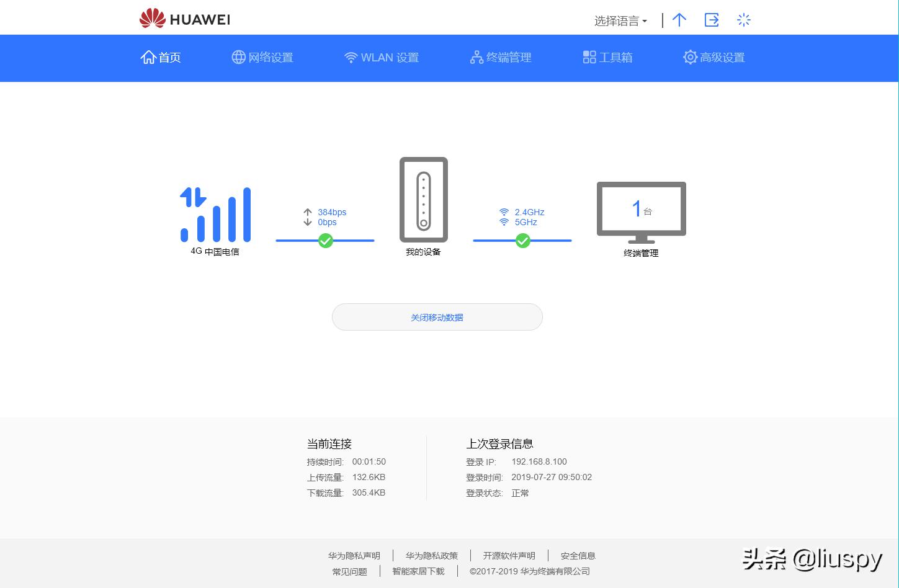
Task: Click the 智能家居下载 download link
Action: 418,571
